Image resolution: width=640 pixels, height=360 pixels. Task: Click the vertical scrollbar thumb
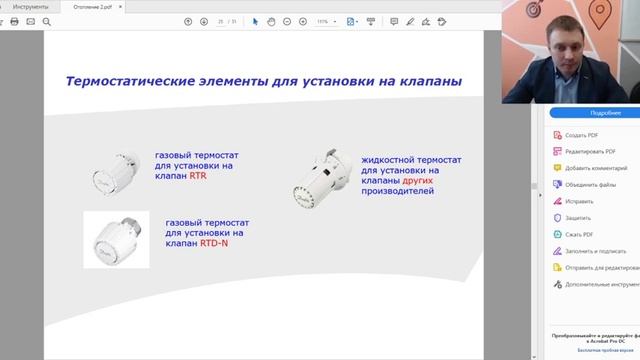(x=534, y=186)
